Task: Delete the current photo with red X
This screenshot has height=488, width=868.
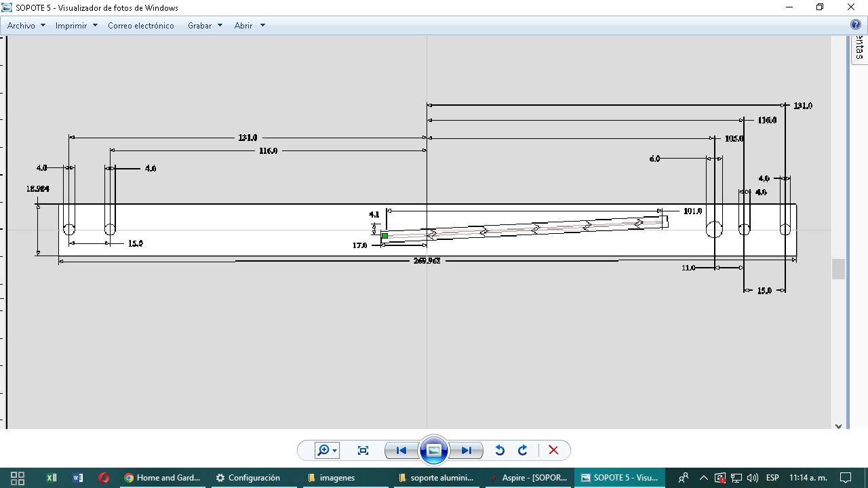Action: click(553, 450)
